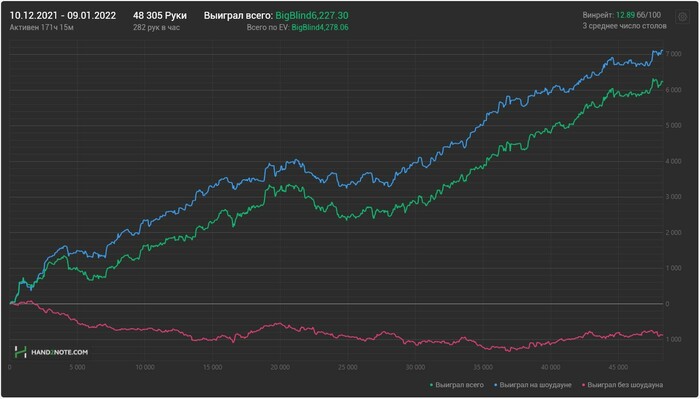Image resolution: width=700 pixels, height=399 pixels.
Task: Click the HAND2NOTE.COM watermark text
Action: [x=59, y=352]
